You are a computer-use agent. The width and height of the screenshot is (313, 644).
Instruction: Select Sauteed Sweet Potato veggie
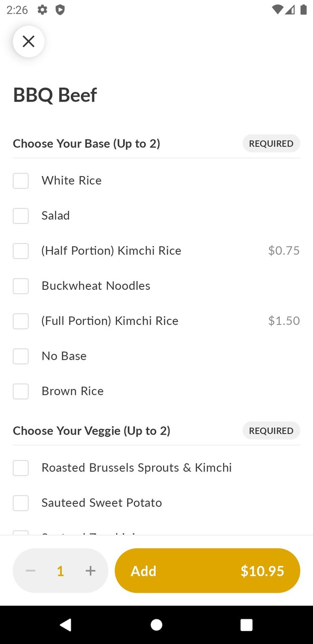21,503
